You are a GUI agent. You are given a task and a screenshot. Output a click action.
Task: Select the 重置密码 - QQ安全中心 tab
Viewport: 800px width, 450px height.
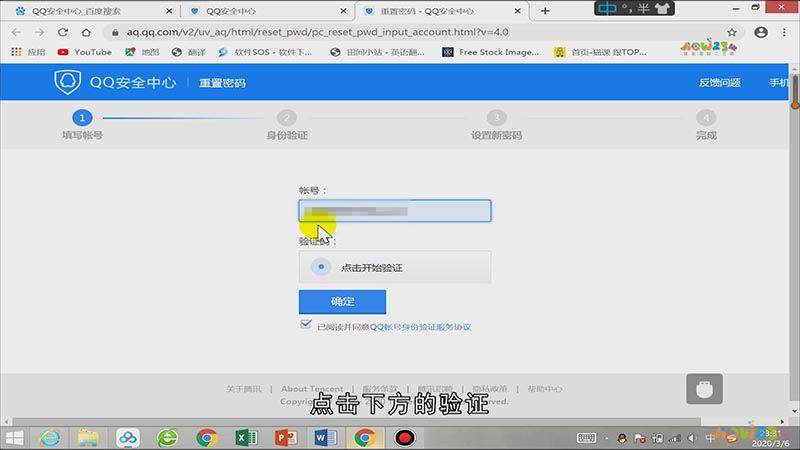427,11
